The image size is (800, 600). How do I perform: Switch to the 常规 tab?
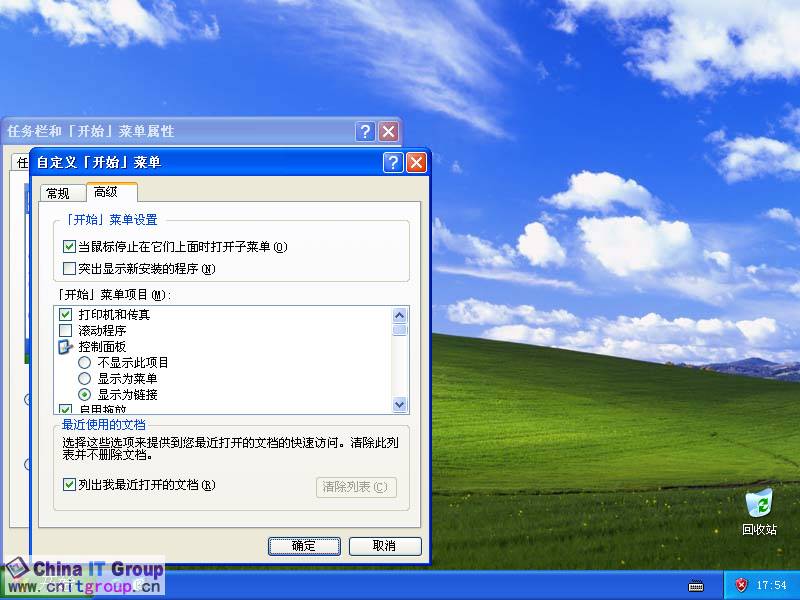(62, 193)
